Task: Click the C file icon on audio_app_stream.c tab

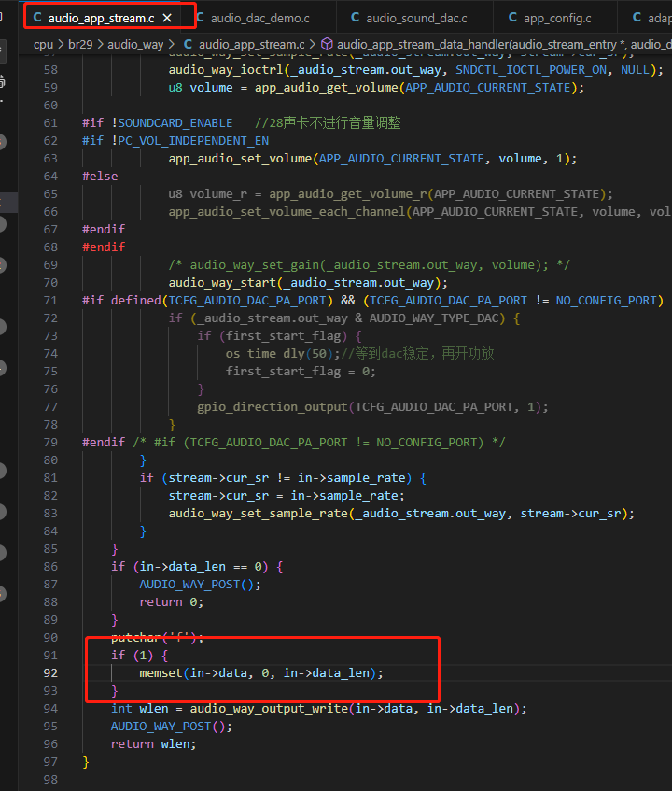Action: click(37, 18)
